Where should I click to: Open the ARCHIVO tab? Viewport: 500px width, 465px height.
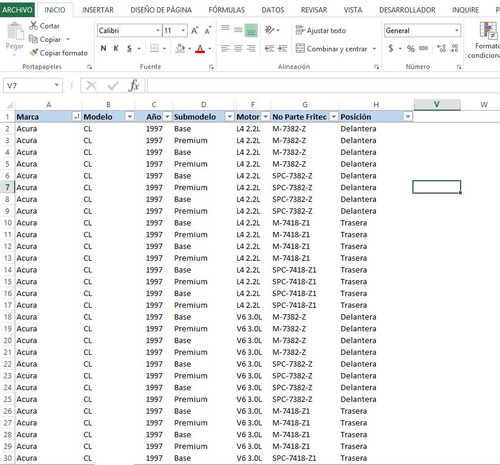pyautogui.click(x=17, y=10)
